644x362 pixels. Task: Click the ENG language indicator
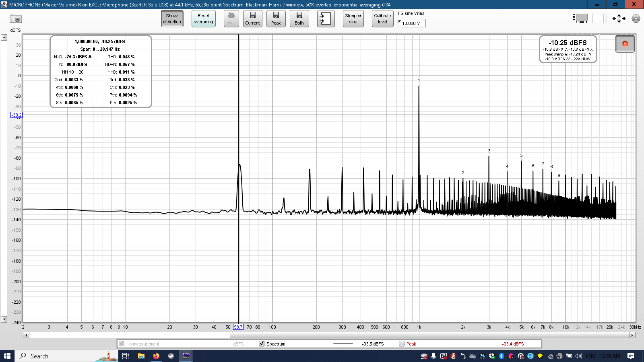pyautogui.click(x=590, y=356)
